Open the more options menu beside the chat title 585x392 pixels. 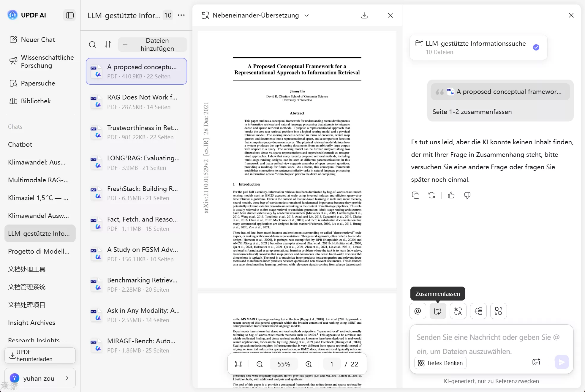[x=181, y=15]
